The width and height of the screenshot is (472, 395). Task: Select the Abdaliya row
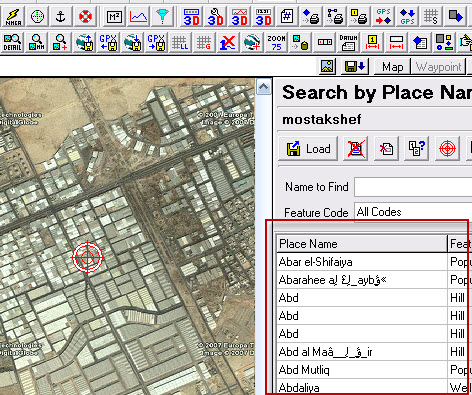[x=374, y=387]
